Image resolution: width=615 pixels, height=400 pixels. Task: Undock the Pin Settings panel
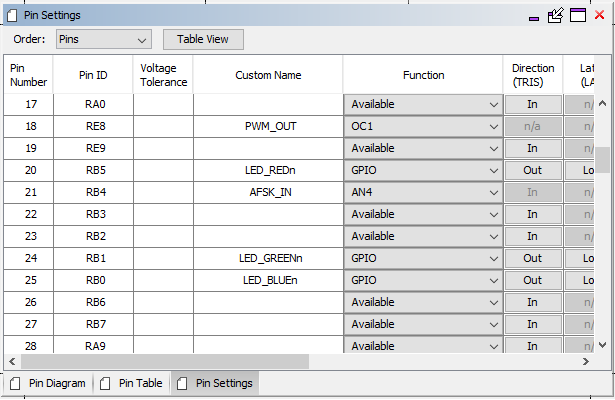pos(555,15)
